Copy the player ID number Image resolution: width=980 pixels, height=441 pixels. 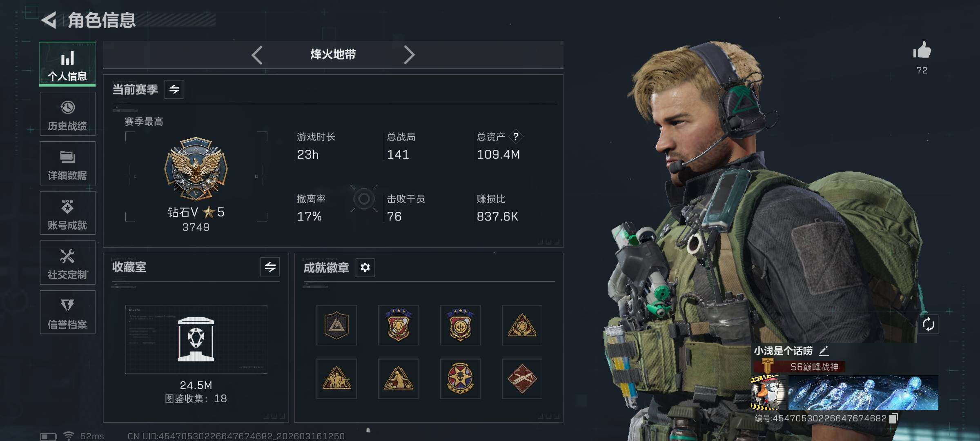[893, 418]
